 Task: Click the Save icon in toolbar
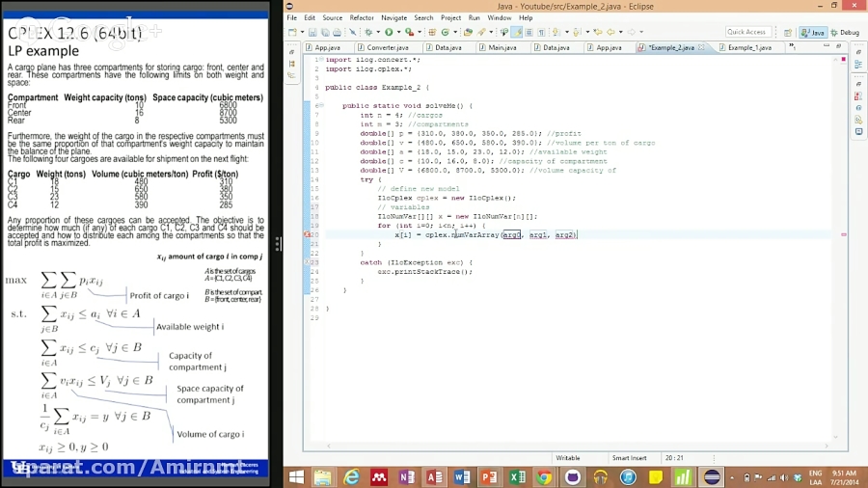(312, 33)
